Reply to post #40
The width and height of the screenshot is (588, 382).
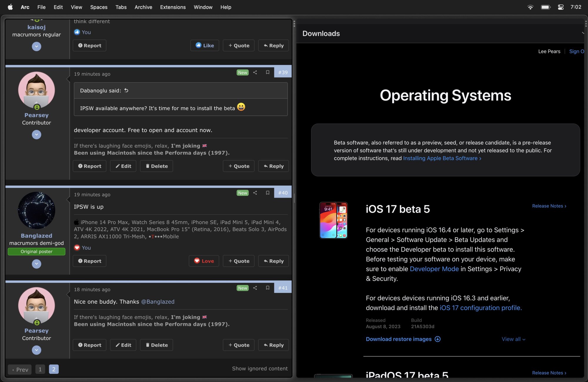pyautogui.click(x=273, y=261)
